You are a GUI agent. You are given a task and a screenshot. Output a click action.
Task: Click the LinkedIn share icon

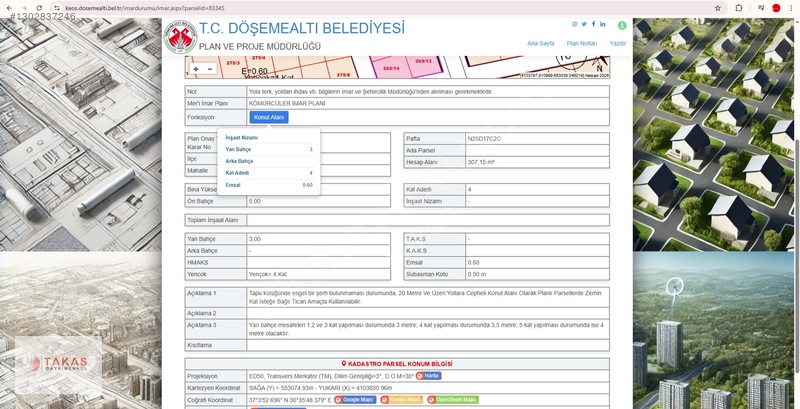(603, 24)
